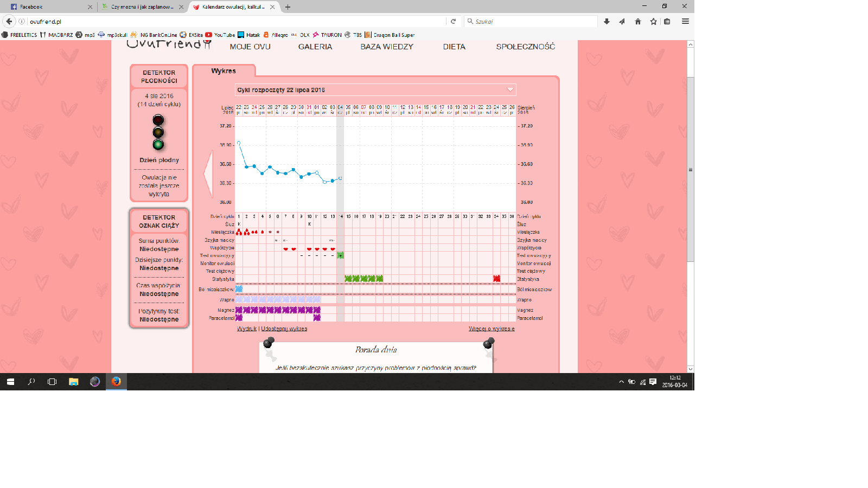
Task: Go back with the browser back arrow
Action: [x=9, y=21]
